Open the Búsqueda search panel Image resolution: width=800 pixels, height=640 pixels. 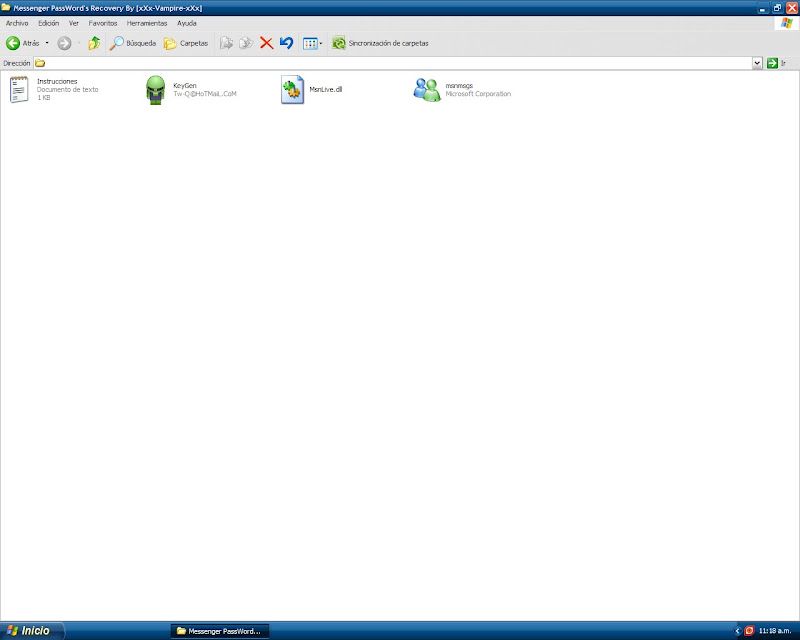tap(133, 43)
